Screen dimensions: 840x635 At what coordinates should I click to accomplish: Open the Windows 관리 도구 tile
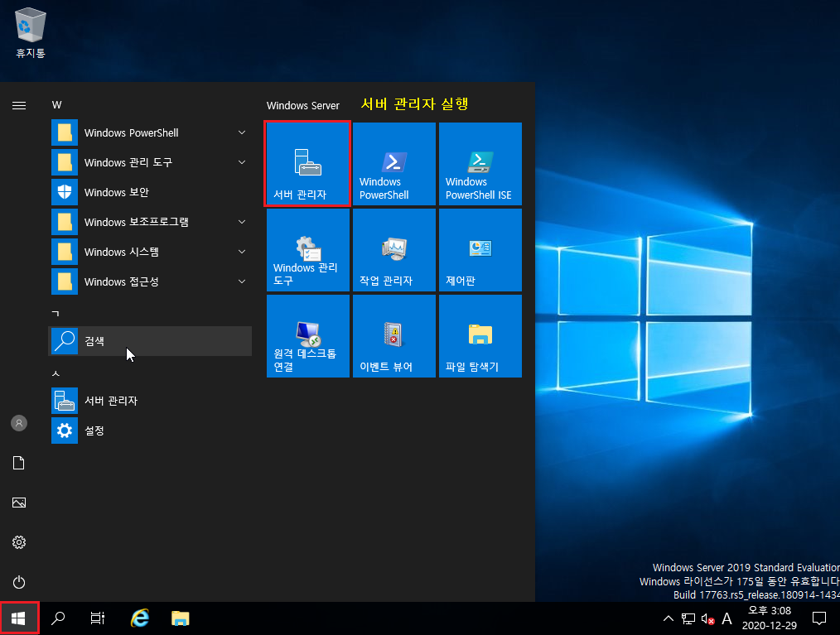click(x=308, y=250)
